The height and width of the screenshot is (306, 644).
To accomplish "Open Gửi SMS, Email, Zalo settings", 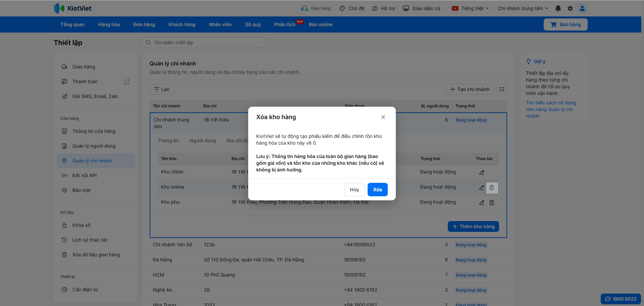I will pos(96,96).
